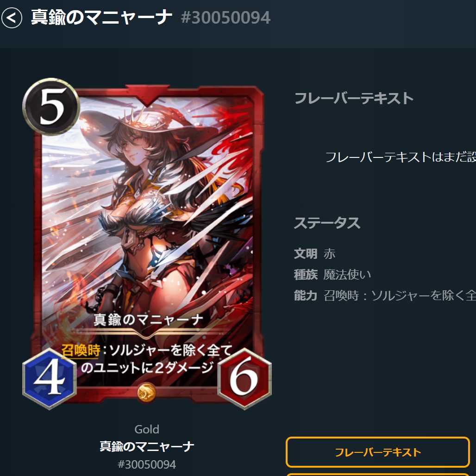The image size is (476, 476).
Task: Click the 能力 ability description row
Action: [x=385, y=295]
